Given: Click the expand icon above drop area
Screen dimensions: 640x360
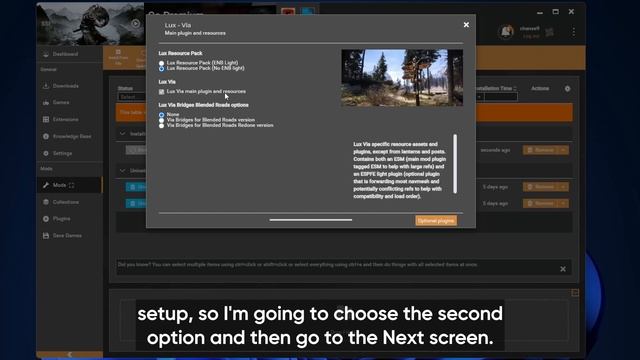Looking at the screenshot, I should 575,293.
